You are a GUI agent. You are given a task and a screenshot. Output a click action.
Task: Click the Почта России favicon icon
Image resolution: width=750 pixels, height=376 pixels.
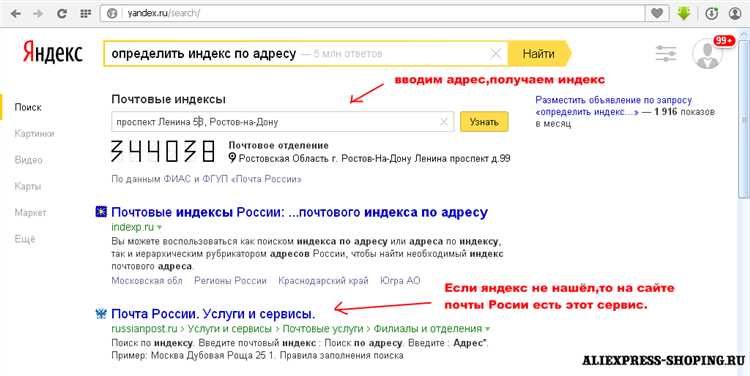point(101,314)
